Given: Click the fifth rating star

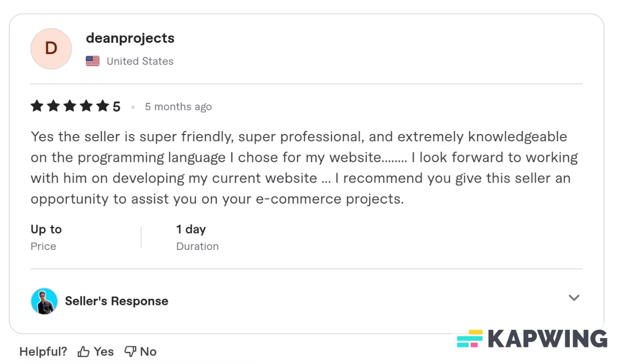Looking at the screenshot, I should click(x=102, y=106).
